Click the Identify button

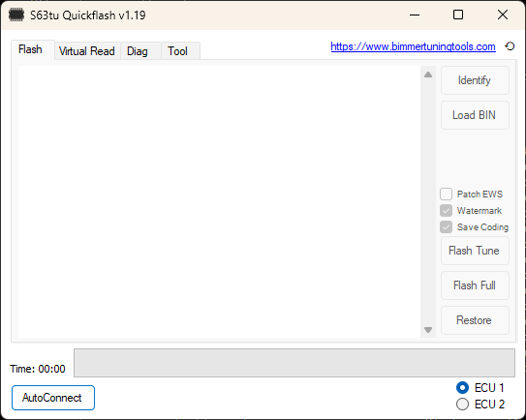tap(475, 80)
